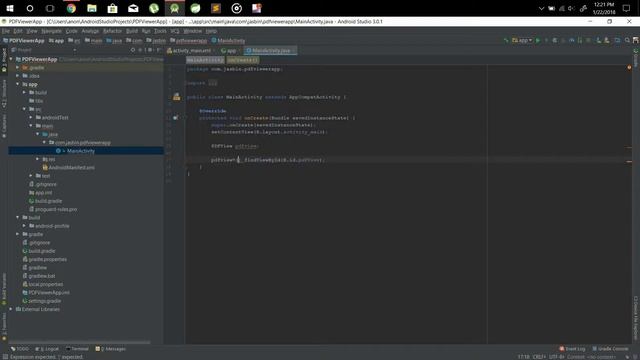The image size is (640, 360).
Task: Click the orange error stripe mark on editor scrollbar
Action: pyautogui.click(x=629, y=162)
